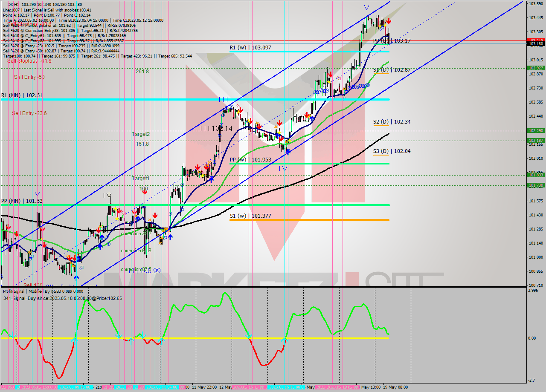Screen dimensions: 546x392
Task: Click the 103.445 price axis value
Action: (536, 18)
